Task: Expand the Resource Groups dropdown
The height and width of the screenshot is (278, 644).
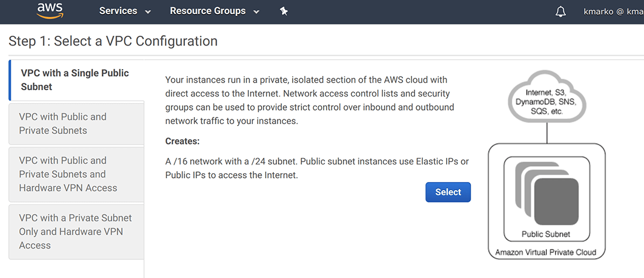Action: click(x=214, y=11)
